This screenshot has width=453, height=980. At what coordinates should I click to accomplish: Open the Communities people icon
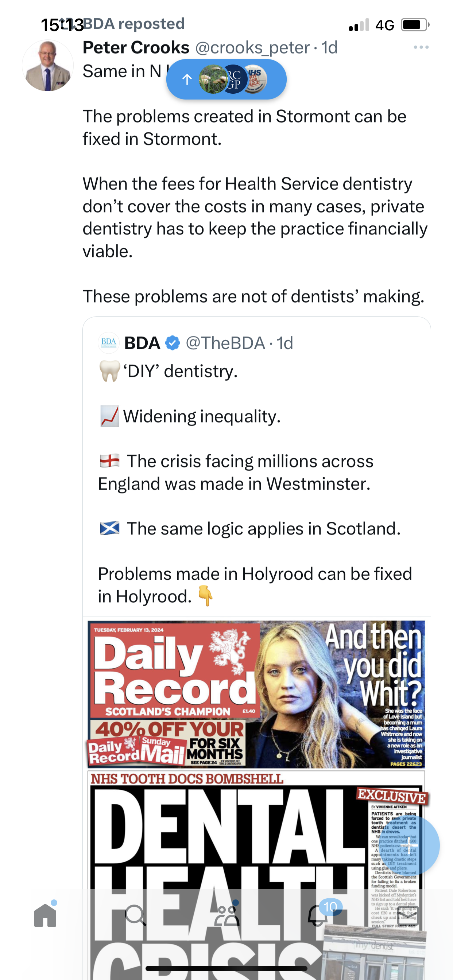(x=226, y=915)
